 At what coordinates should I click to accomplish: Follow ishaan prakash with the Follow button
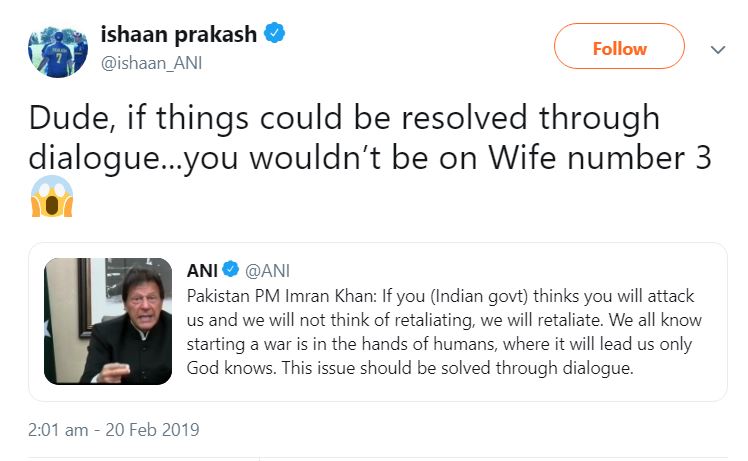pyautogui.click(x=619, y=48)
